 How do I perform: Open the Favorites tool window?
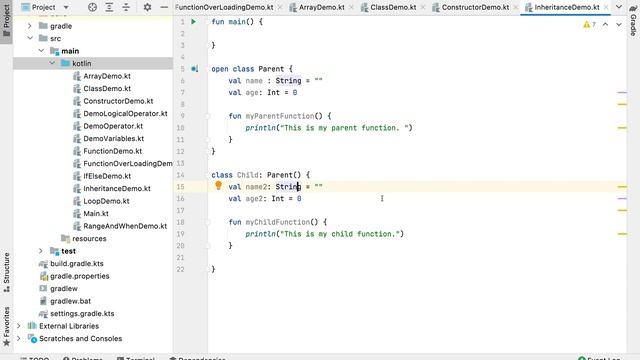click(7, 327)
